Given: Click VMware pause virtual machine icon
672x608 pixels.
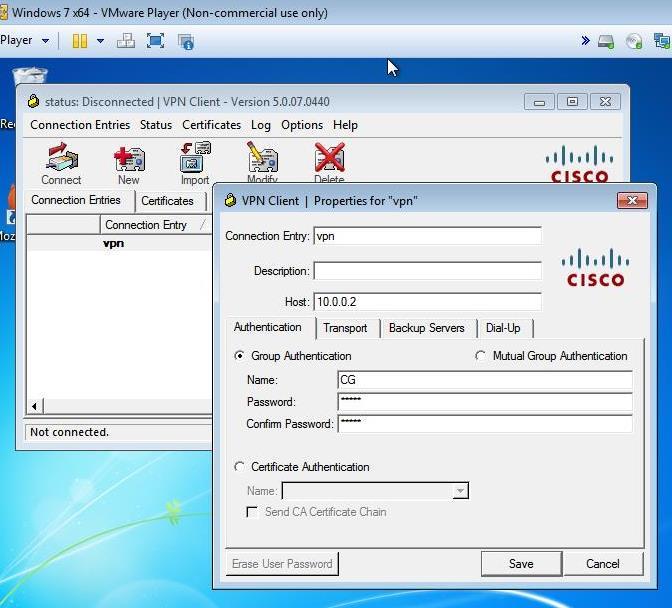Looking at the screenshot, I should click(79, 41).
